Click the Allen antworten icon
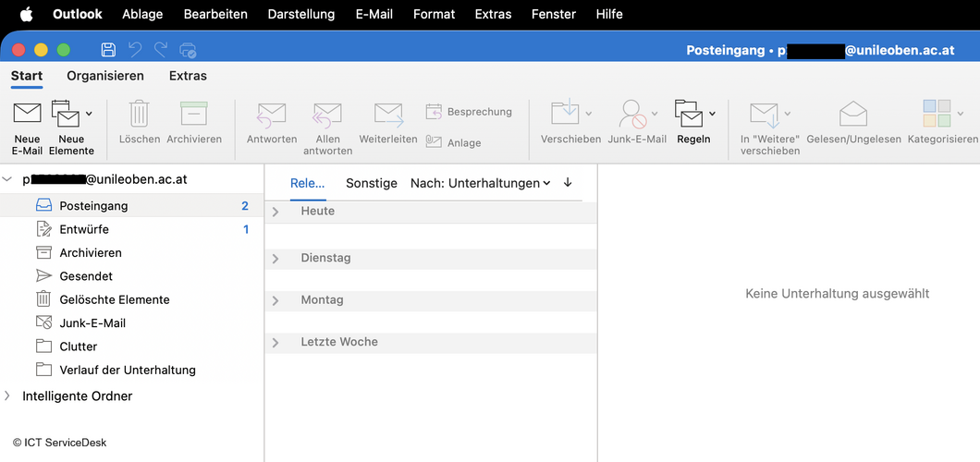The height and width of the screenshot is (462, 980). click(x=327, y=115)
